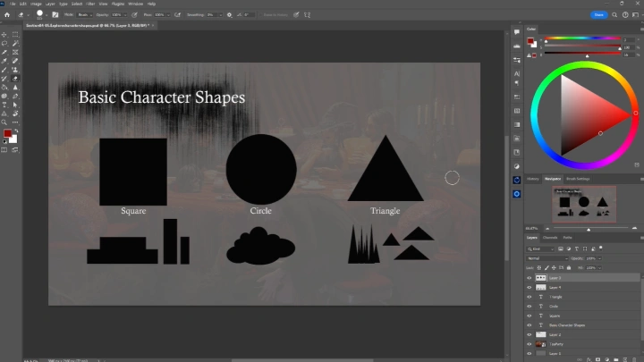Open the Smoothing percentage dropdown

point(221,15)
